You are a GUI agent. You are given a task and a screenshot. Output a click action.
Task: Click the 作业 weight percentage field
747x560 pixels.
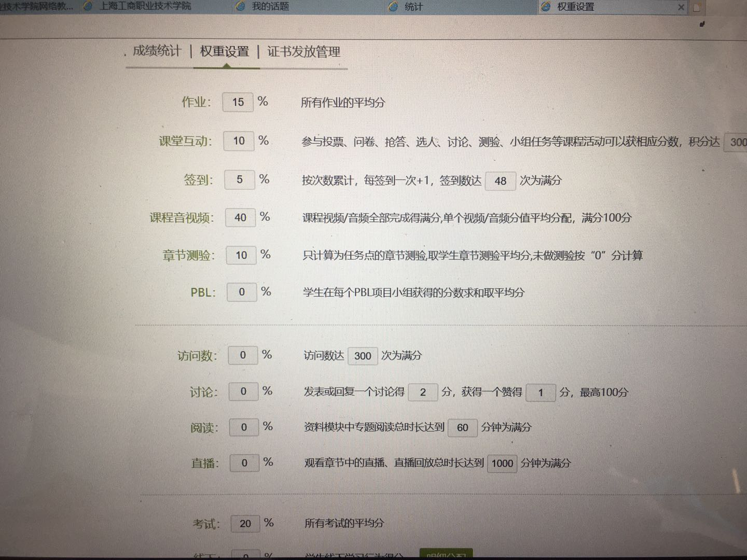[238, 102]
